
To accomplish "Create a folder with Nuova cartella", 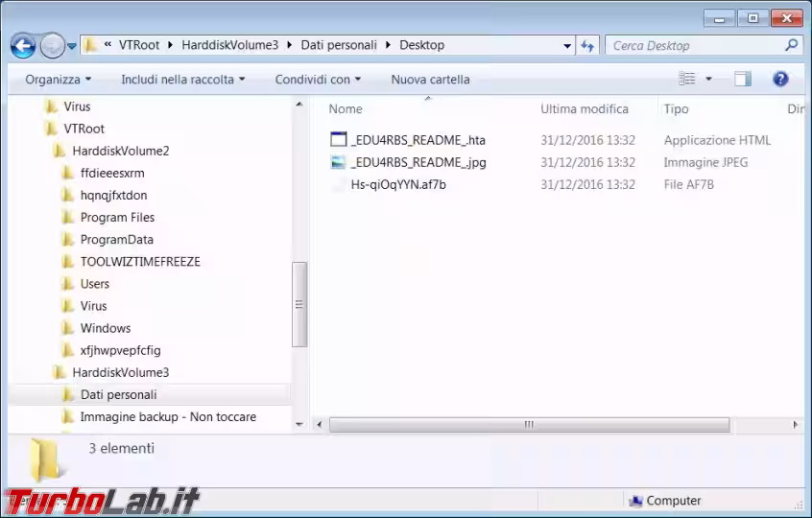I will (x=430, y=80).
